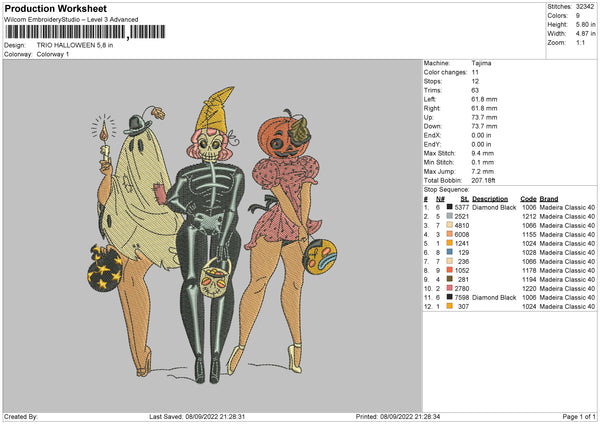Select the Last Saved timestamp '08/09/2022 21:28:31'
This screenshot has height=424, width=600.
coord(215,416)
